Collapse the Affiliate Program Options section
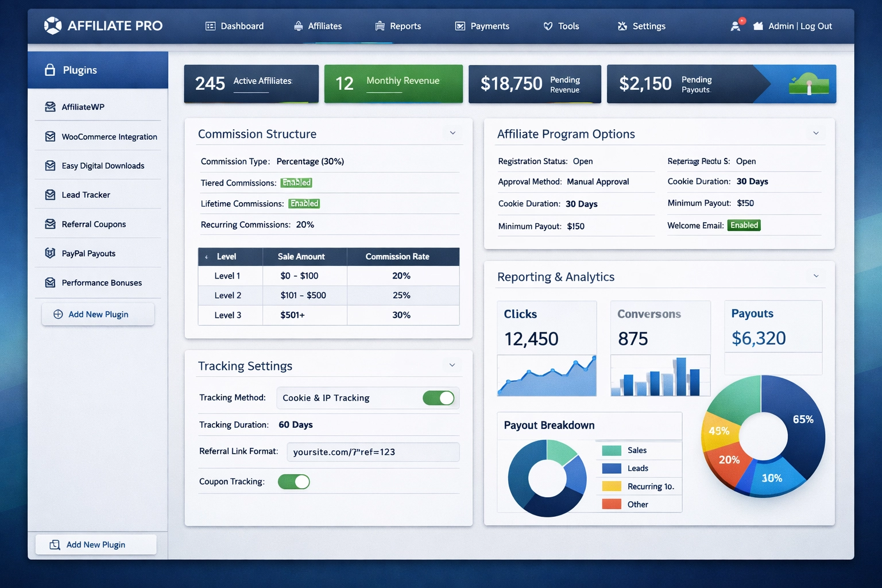 tap(816, 133)
